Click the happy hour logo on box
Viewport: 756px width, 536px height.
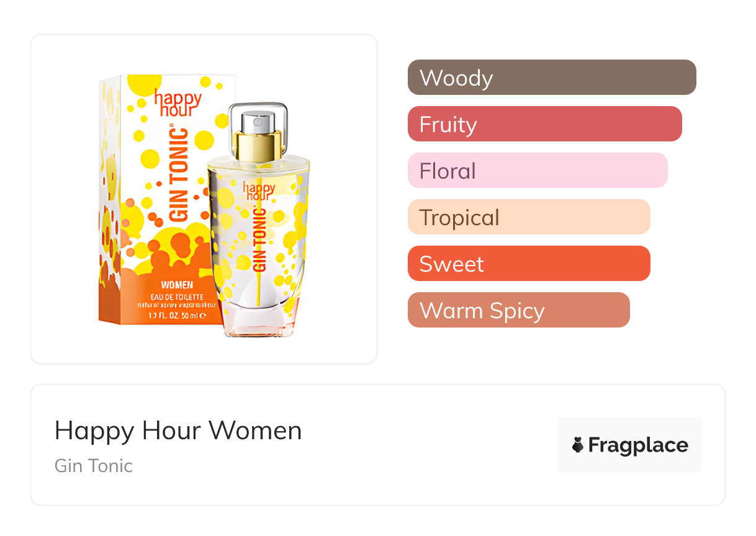[x=178, y=104]
